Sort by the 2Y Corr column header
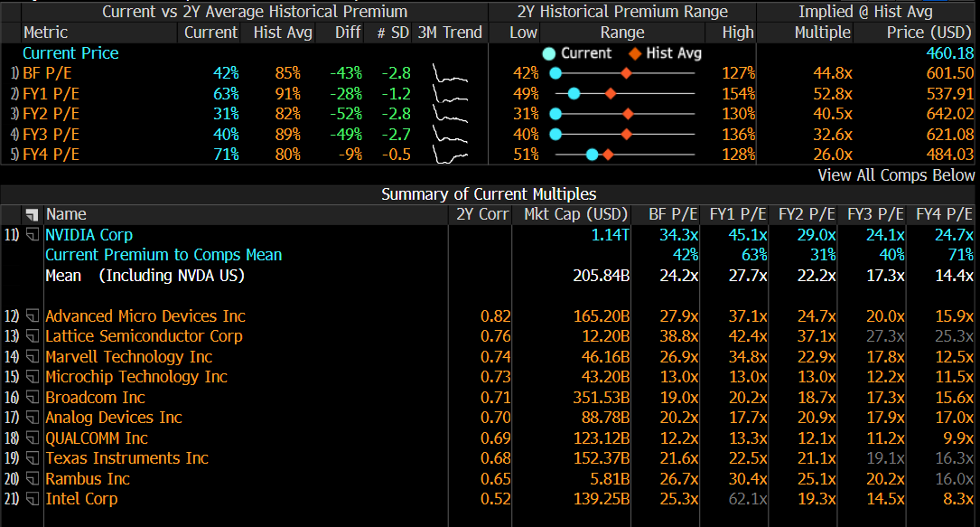The image size is (980, 527). 482,214
